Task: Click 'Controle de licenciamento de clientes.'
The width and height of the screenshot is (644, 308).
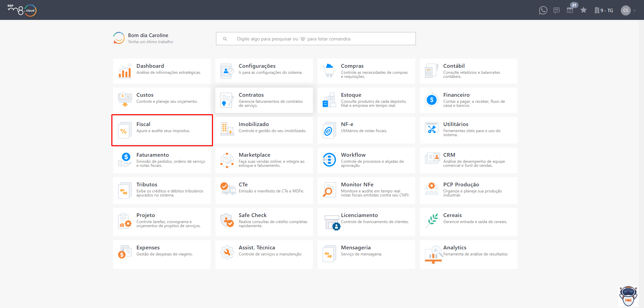Action: tap(375, 222)
